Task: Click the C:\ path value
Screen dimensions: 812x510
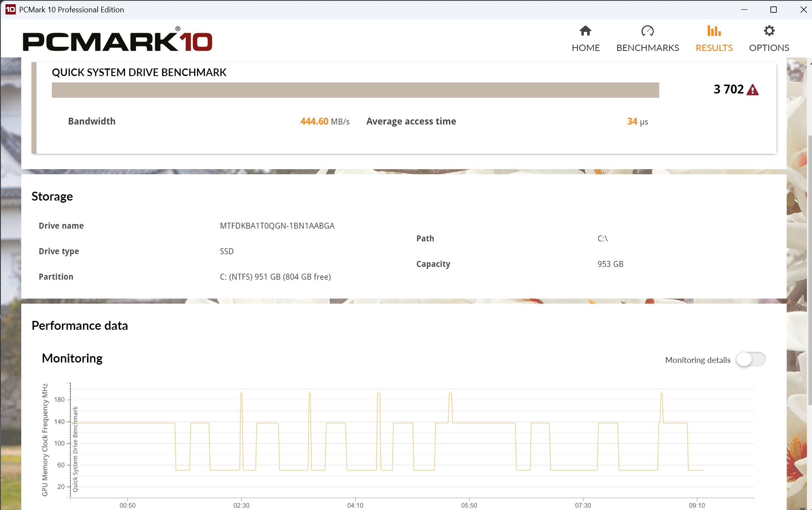Action: click(603, 238)
